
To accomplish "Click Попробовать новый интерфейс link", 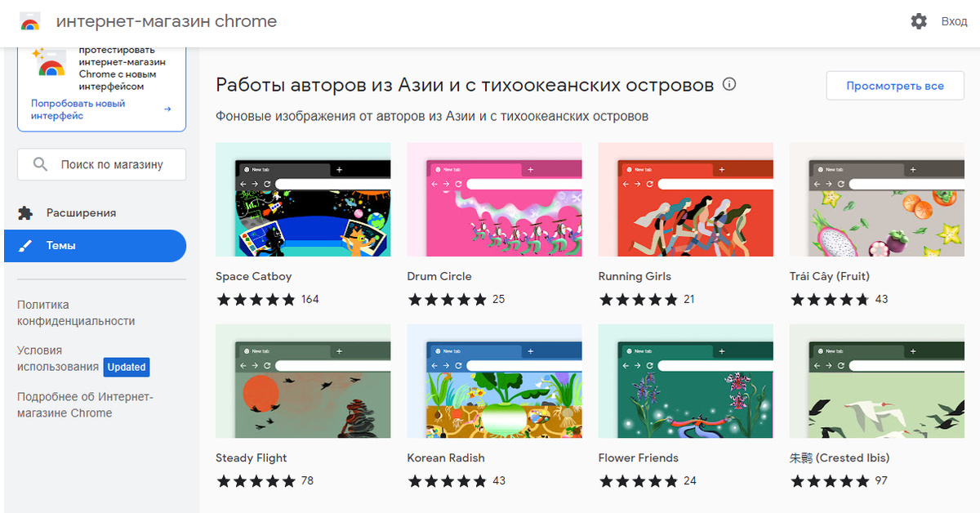I will (x=78, y=109).
